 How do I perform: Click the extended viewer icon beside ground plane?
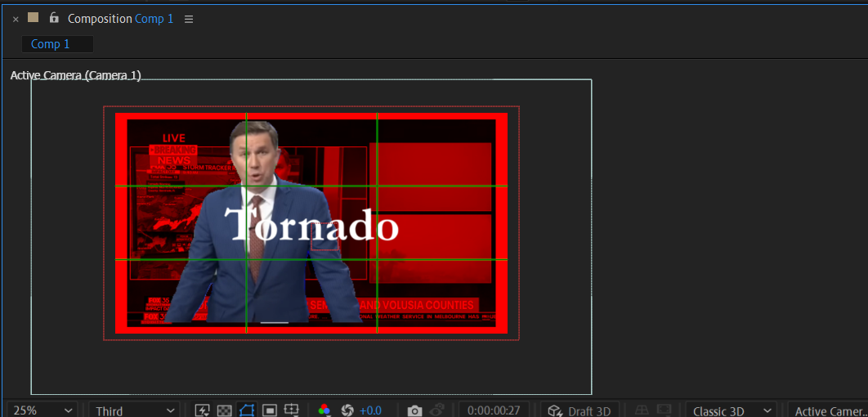point(664,410)
